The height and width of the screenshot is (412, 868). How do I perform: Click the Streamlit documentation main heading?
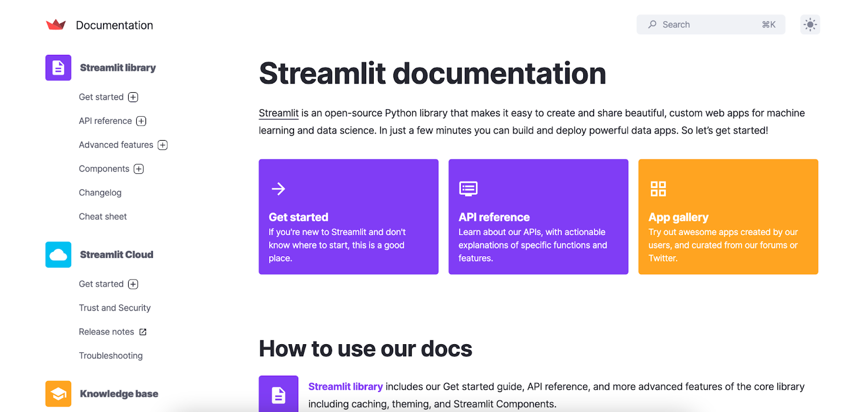click(x=432, y=73)
